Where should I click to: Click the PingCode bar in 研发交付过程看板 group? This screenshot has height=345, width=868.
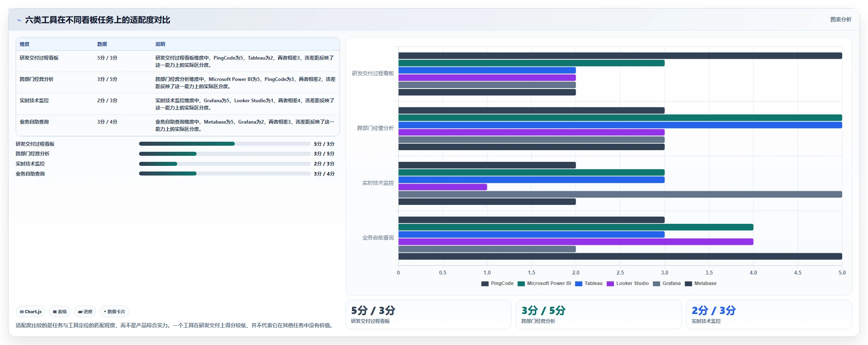click(x=620, y=56)
